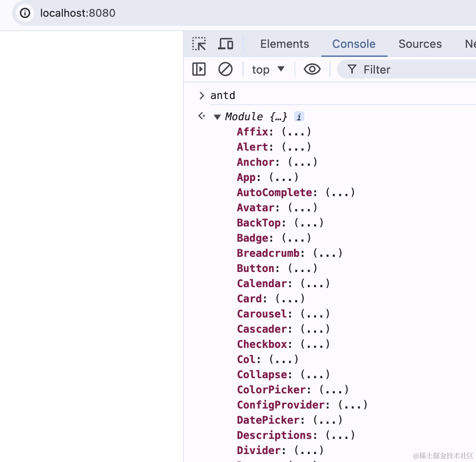This screenshot has height=462, width=476.
Task: Invoke getter for Breadcrumb property
Action: point(328,253)
